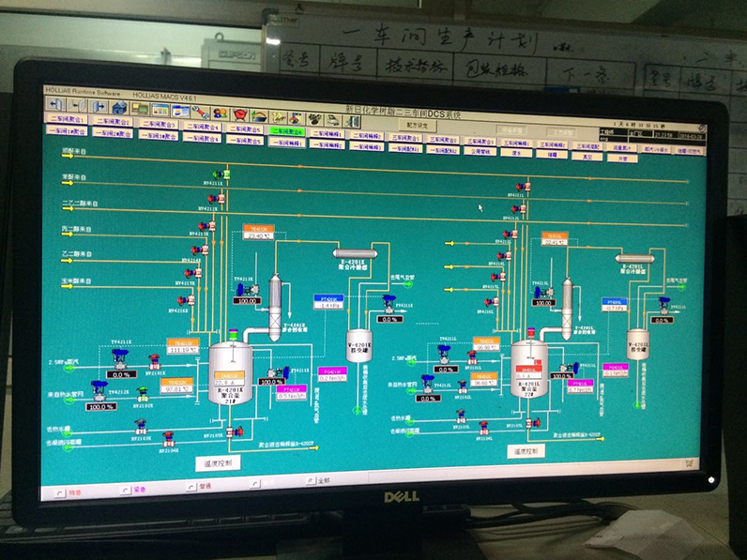This screenshot has width=747, height=560.
Task: Open the home house icon in toolbar
Action: pyautogui.click(x=119, y=107)
